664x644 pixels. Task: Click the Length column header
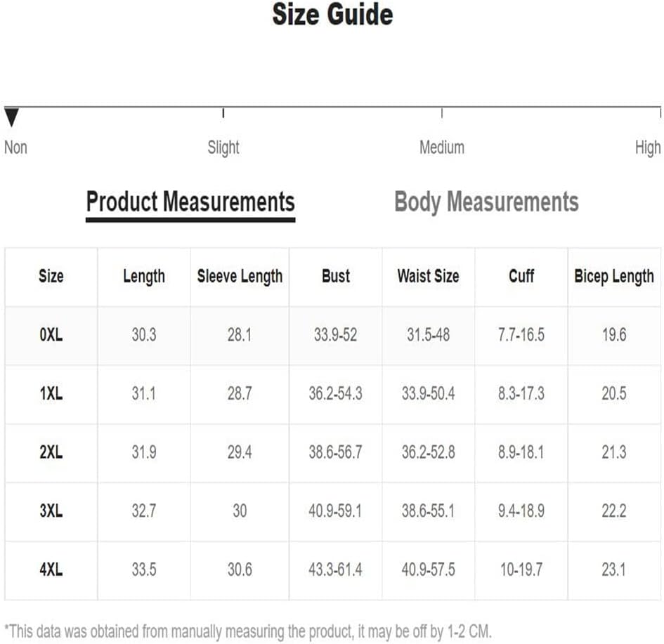[x=144, y=277]
